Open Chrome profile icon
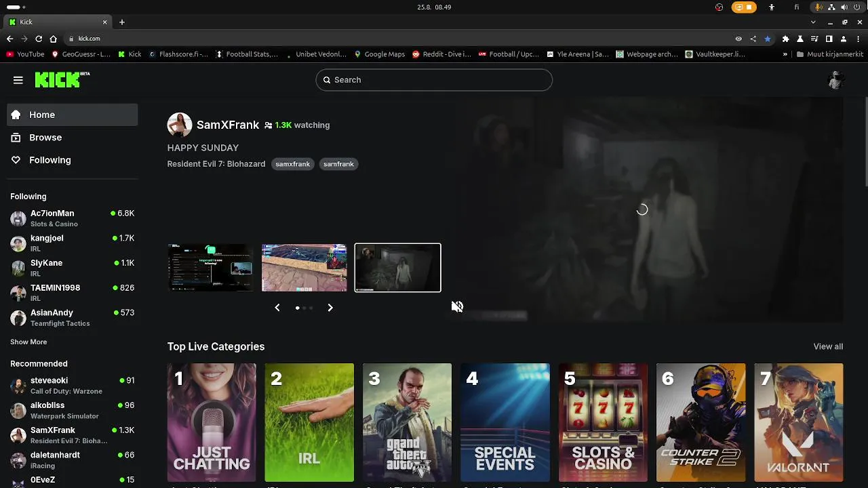 click(x=844, y=39)
